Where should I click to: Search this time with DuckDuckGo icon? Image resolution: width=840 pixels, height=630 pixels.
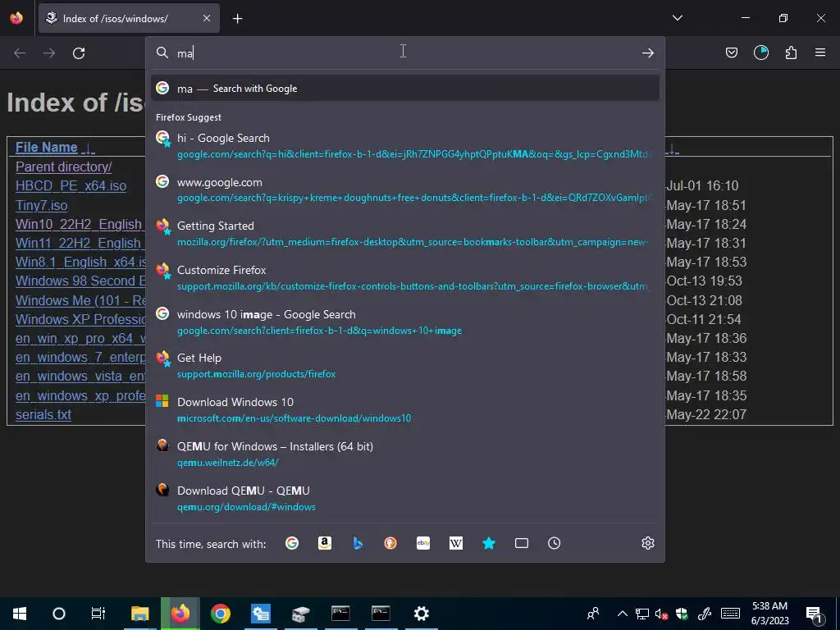click(390, 543)
